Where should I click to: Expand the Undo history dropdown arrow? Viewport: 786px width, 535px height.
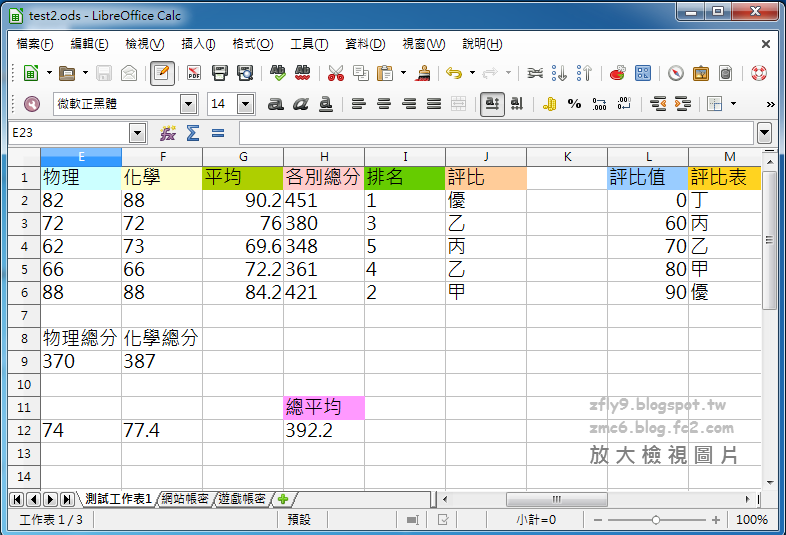472,73
